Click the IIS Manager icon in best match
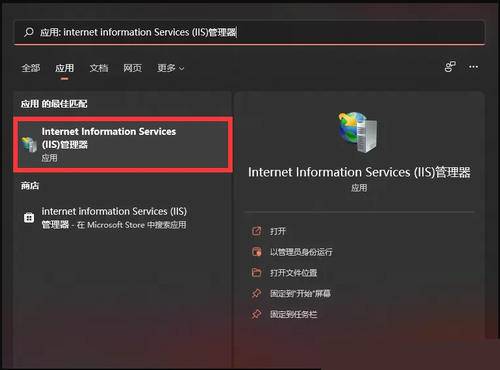Screen dimensions: 500x370 point(29,144)
